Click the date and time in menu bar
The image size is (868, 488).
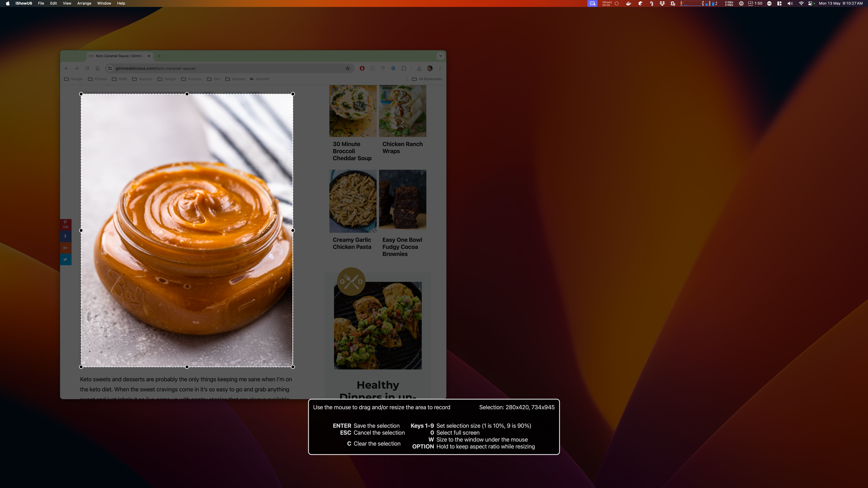841,3
